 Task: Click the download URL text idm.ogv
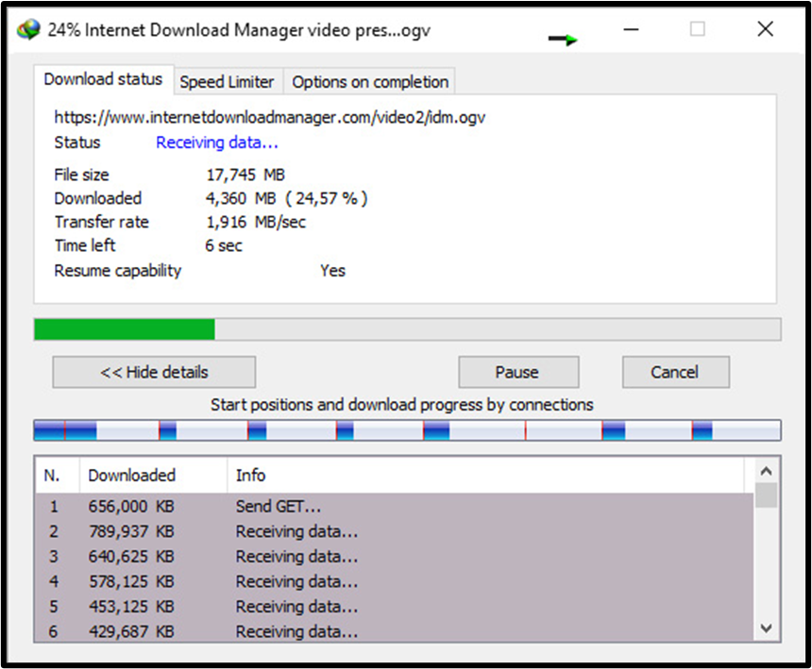point(270,117)
